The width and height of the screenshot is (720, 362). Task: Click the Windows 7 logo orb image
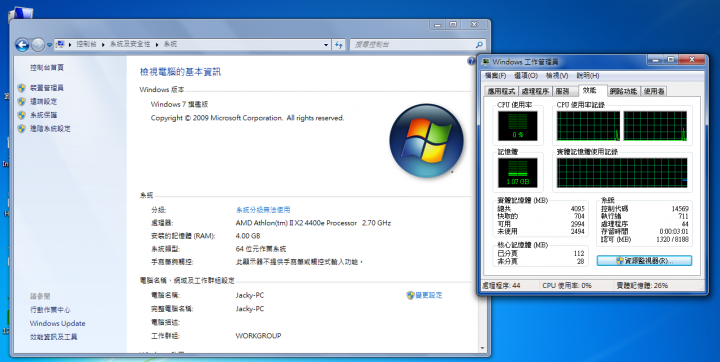point(426,140)
